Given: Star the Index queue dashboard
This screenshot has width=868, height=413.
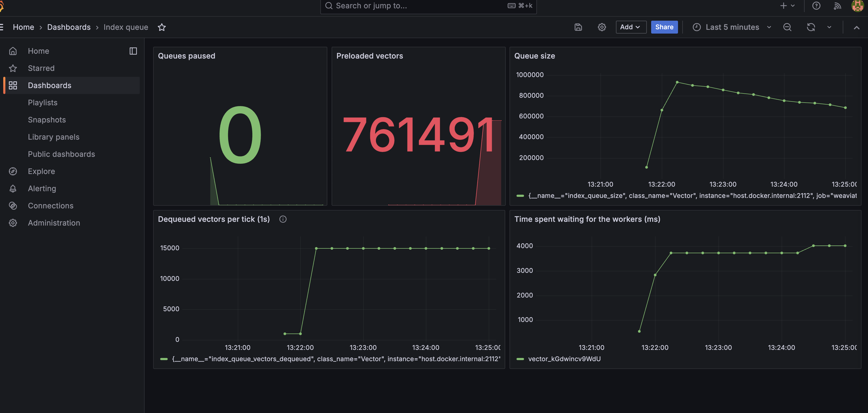Looking at the screenshot, I should (x=162, y=27).
